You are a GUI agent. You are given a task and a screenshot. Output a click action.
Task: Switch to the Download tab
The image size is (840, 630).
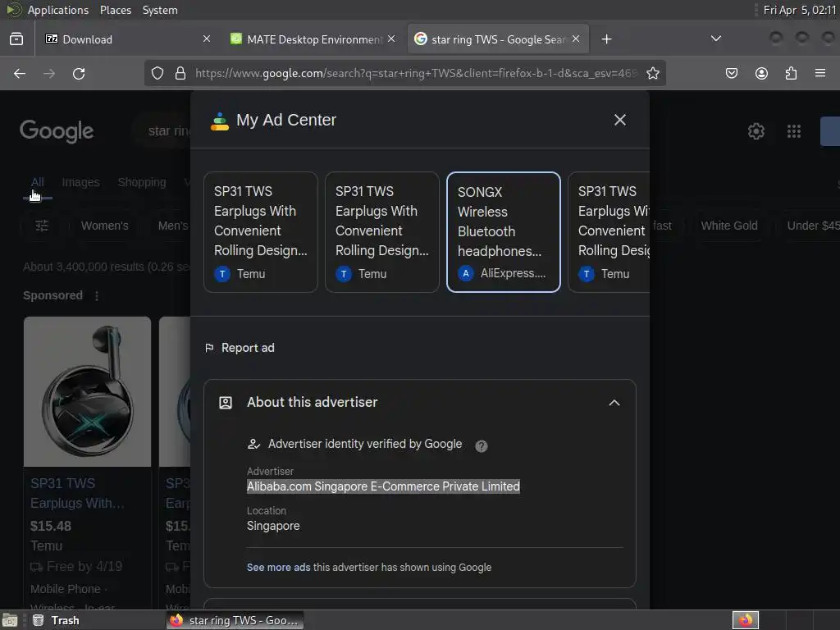pyautogui.click(x=127, y=39)
